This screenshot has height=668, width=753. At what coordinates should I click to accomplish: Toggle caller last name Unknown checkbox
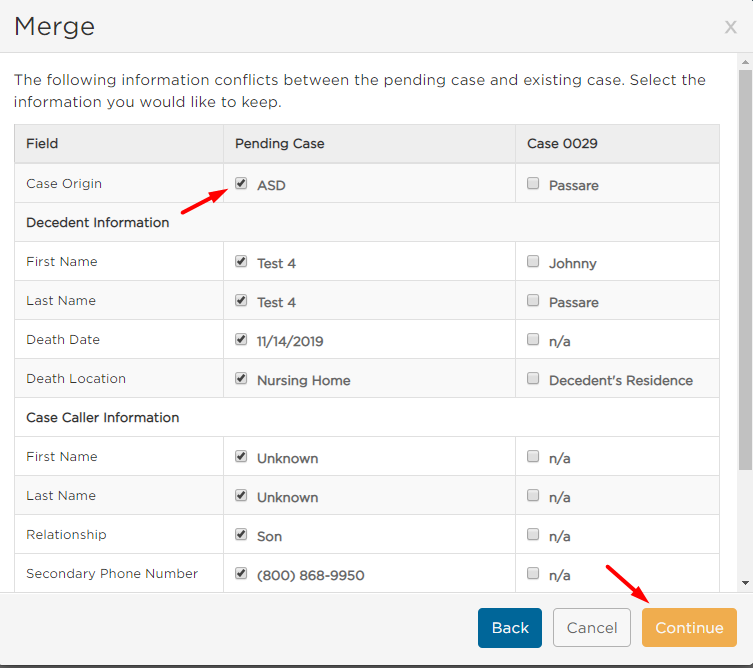241,495
